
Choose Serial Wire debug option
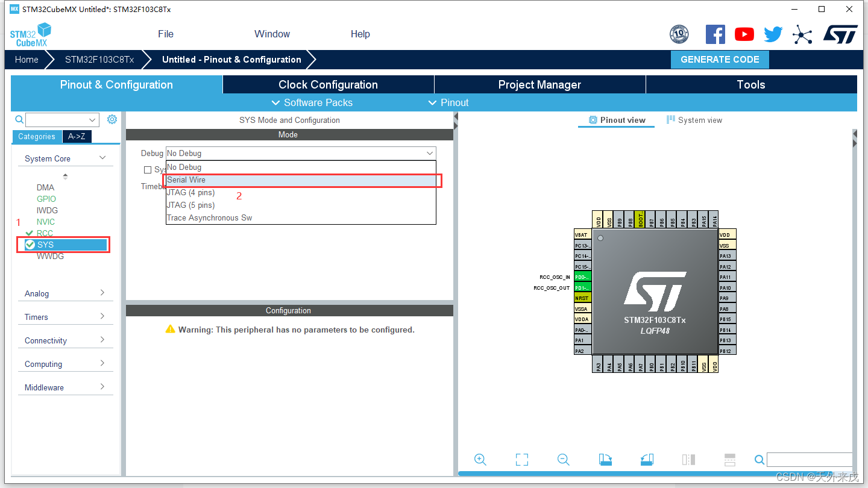(301, 180)
